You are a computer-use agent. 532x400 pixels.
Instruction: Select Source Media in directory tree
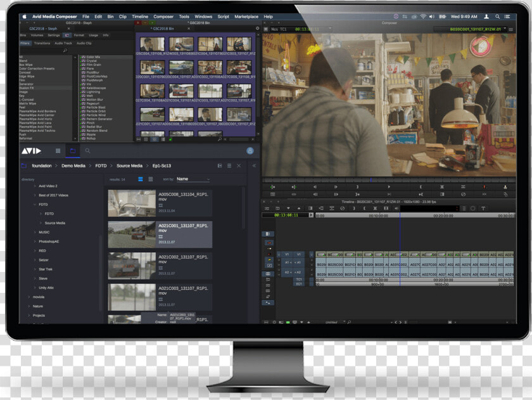pyautogui.click(x=55, y=223)
